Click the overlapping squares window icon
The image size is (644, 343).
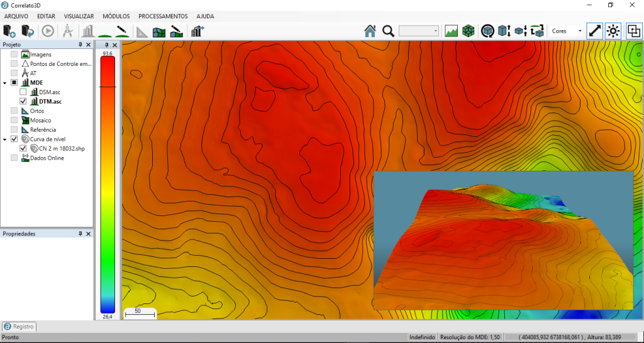633,31
